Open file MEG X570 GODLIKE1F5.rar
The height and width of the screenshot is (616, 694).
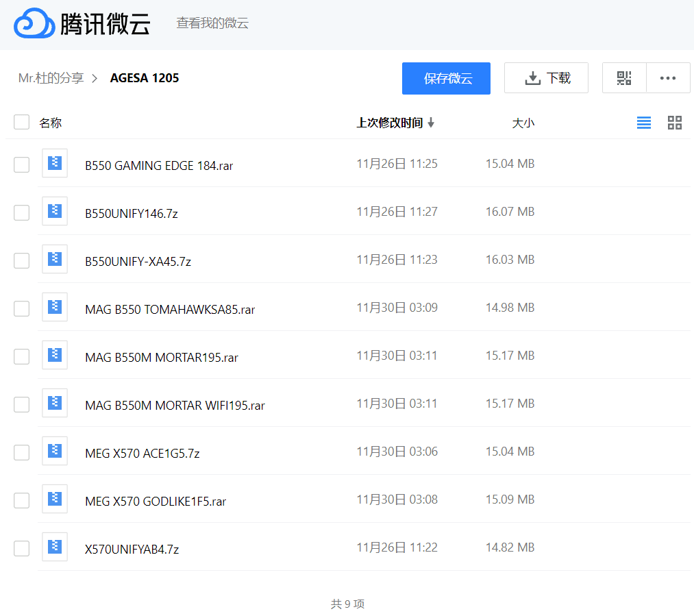[x=156, y=502]
